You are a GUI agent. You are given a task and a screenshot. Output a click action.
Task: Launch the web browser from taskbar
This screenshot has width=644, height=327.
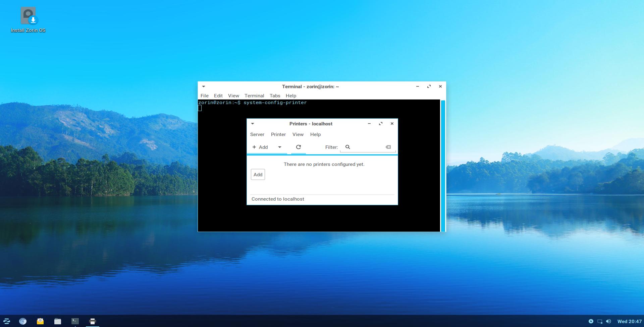click(x=23, y=321)
